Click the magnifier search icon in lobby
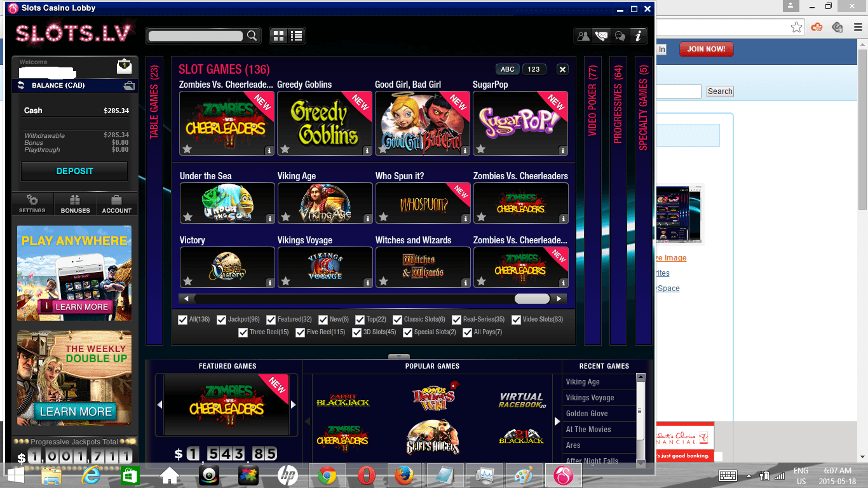Image resolution: width=868 pixels, height=488 pixels. [x=252, y=36]
